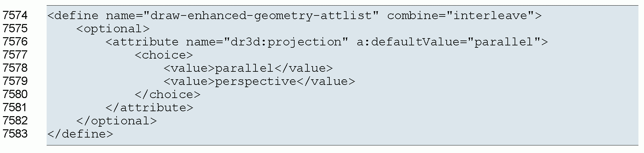Click the combine="interleave" attribute text
644x153 pixels.
tap(460, 15)
